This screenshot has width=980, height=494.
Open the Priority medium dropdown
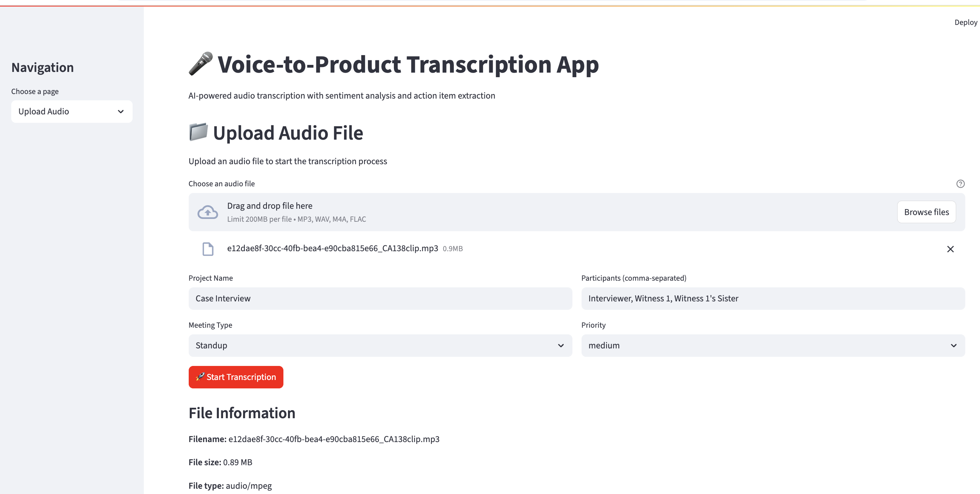[x=773, y=346]
